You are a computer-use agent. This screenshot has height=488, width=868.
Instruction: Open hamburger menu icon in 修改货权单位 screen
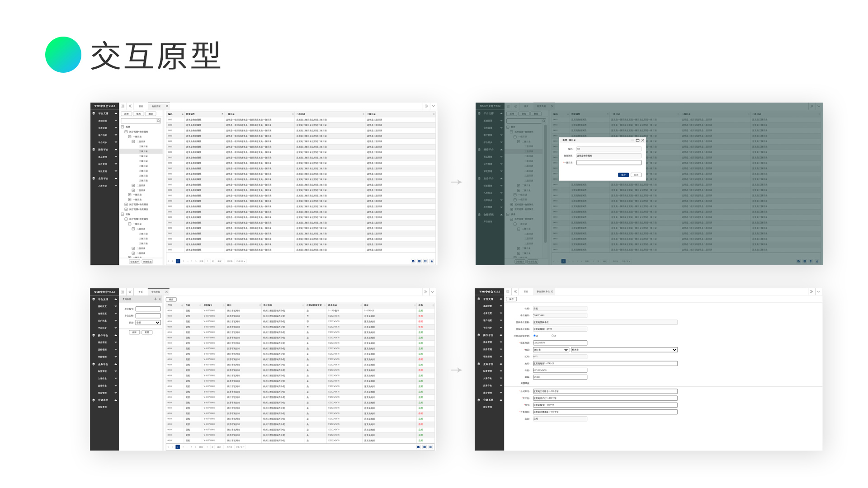(508, 291)
